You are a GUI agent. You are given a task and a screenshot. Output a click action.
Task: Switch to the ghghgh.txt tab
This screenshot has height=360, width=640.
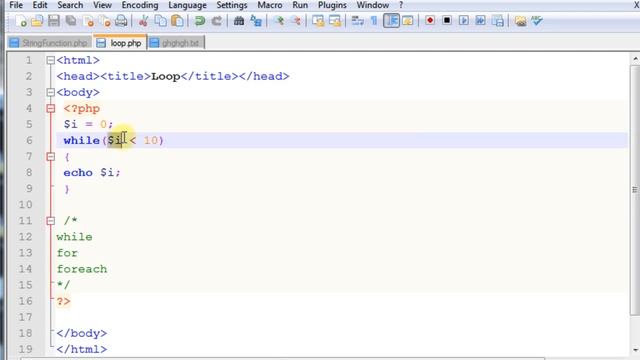(175, 43)
